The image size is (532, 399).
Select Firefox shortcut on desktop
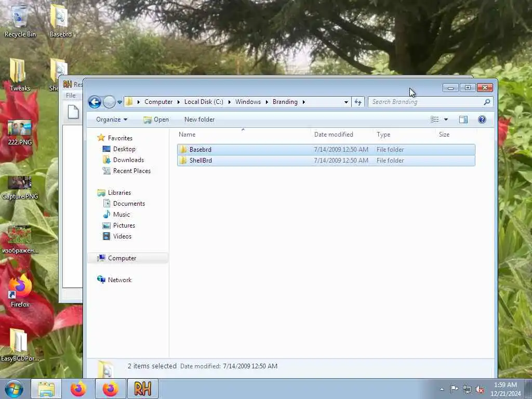coord(20,291)
